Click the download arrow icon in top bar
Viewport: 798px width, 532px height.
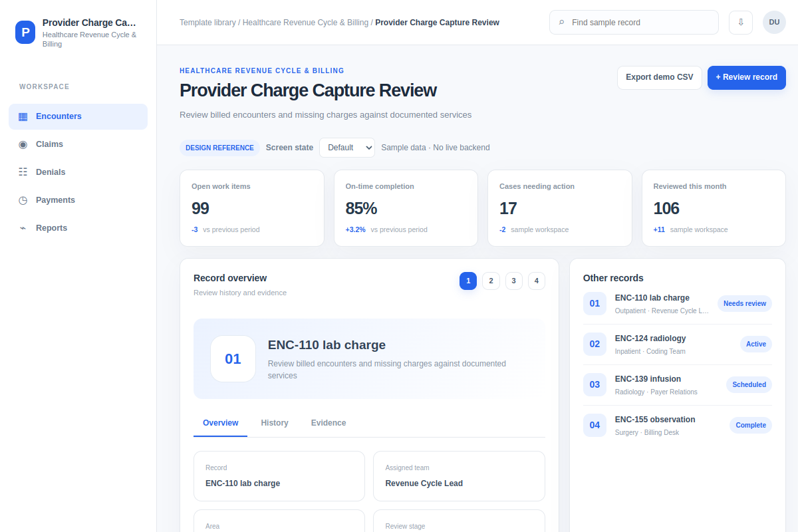click(x=741, y=22)
